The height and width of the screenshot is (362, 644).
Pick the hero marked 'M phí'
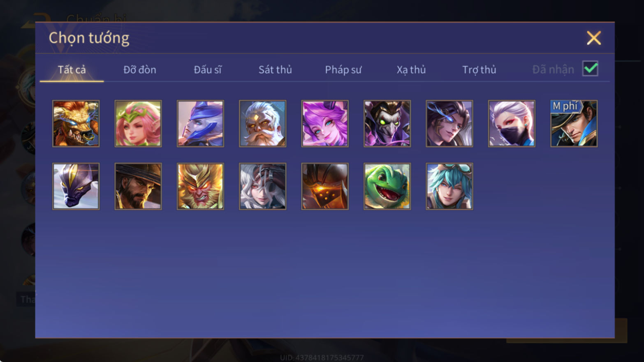tap(574, 124)
